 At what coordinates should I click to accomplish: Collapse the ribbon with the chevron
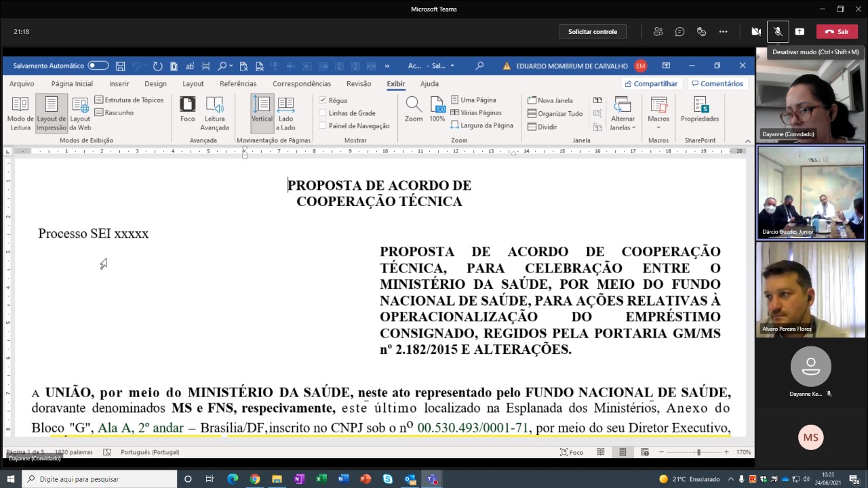pos(748,141)
